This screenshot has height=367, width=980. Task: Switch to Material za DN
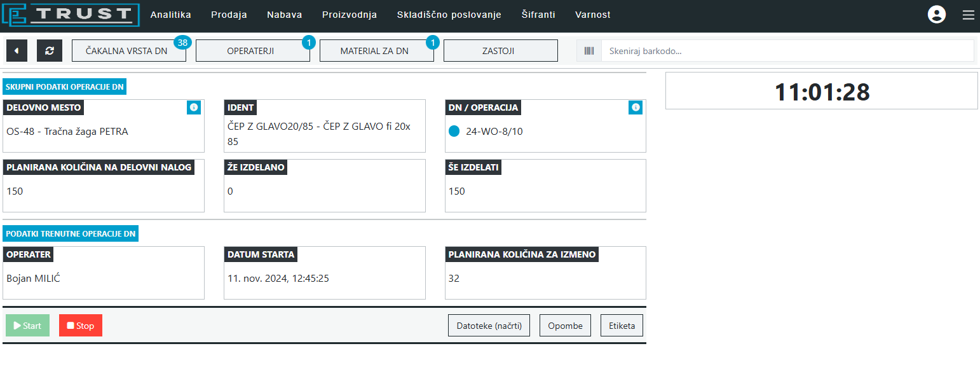click(376, 51)
